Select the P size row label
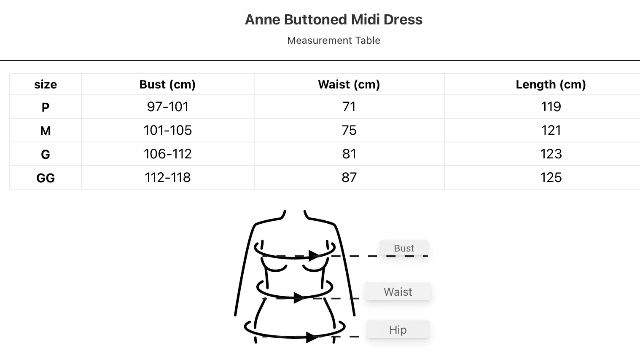The image size is (640, 364). (46, 107)
